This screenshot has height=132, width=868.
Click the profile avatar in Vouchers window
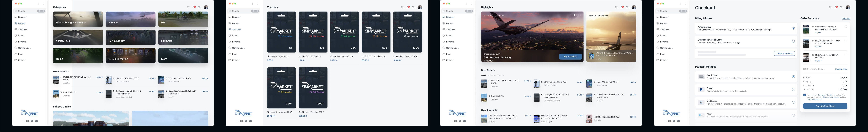click(x=420, y=7)
